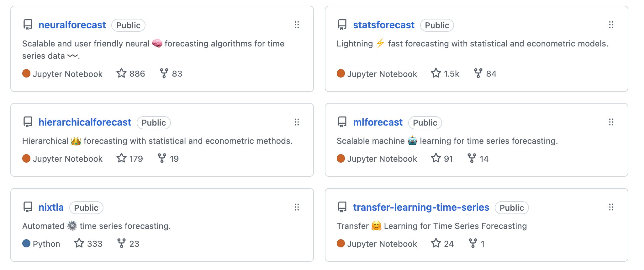The width and height of the screenshot is (644, 270).
Task: View the 14 forks of mlforecast
Action: pos(478,159)
